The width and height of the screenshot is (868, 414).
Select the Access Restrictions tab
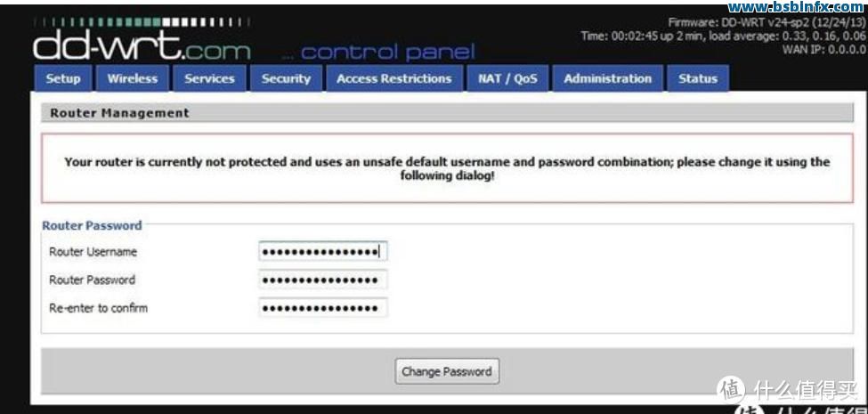pyautogui.click(x=393, y=78)
